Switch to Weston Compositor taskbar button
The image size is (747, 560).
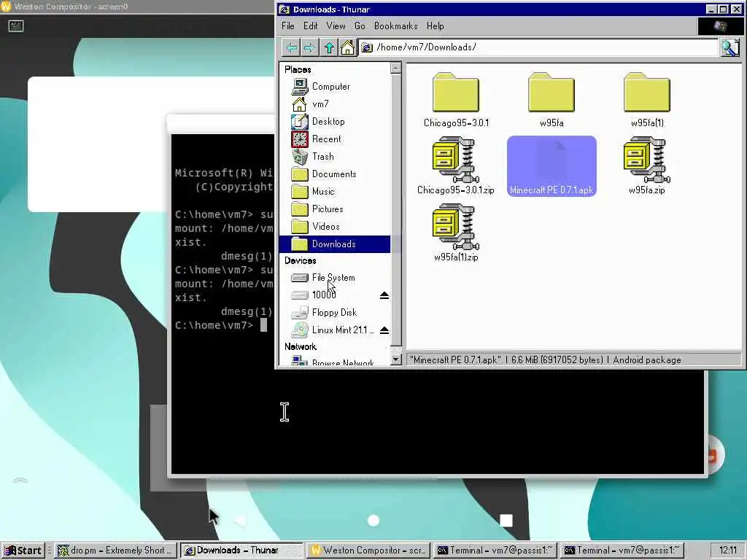pos(368,551)
